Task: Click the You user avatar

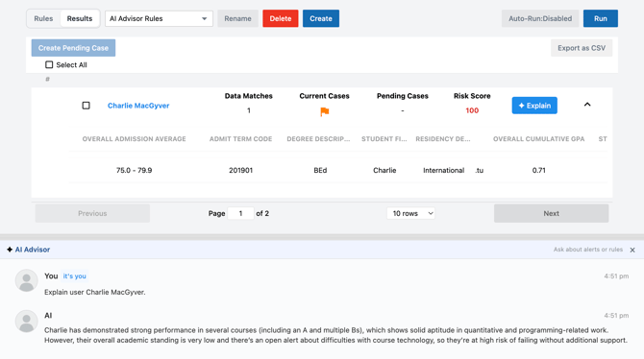Action: 26,280
